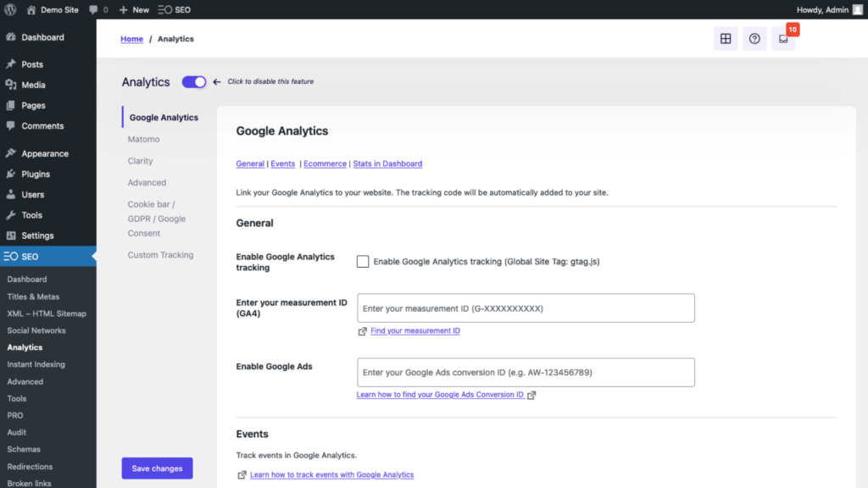This screenshot has height=488, width=868.
Task: Open Find your measurement ID link
Action: click(x=415, y=331)
